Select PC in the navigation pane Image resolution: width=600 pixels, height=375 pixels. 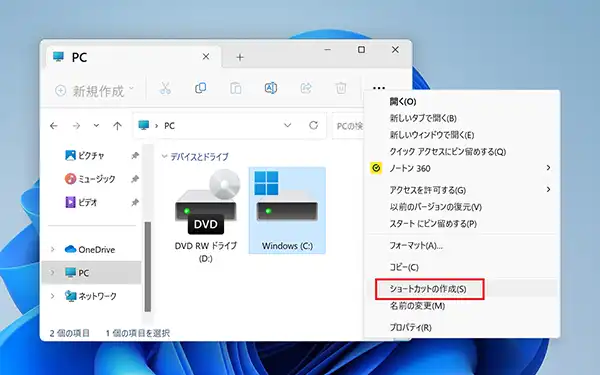pos(91,273)
